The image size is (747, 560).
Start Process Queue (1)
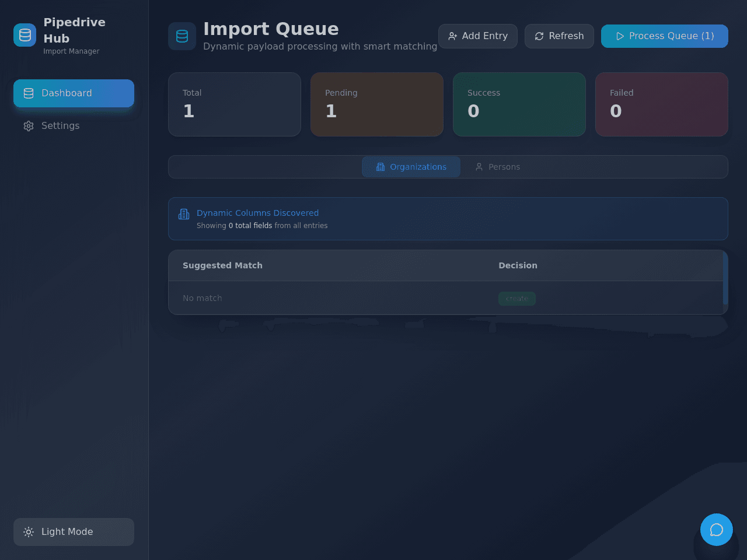[665, 36]
